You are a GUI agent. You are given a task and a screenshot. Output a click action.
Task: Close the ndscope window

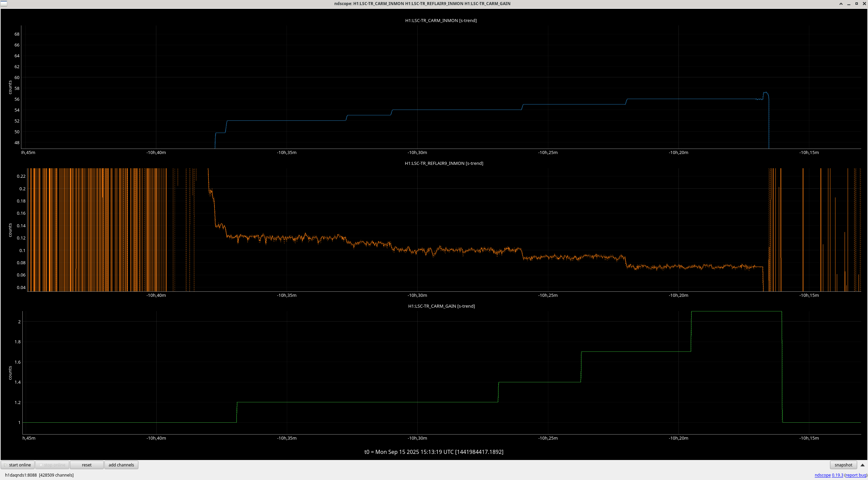click(864, 4)
